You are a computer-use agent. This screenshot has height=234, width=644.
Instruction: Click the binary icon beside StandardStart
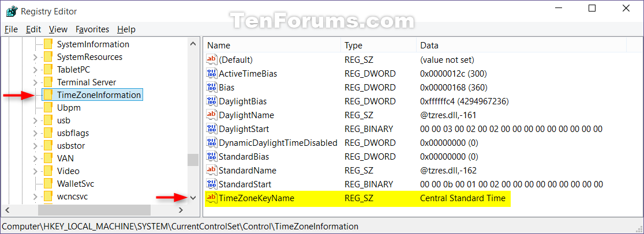(x=212, y=184)
